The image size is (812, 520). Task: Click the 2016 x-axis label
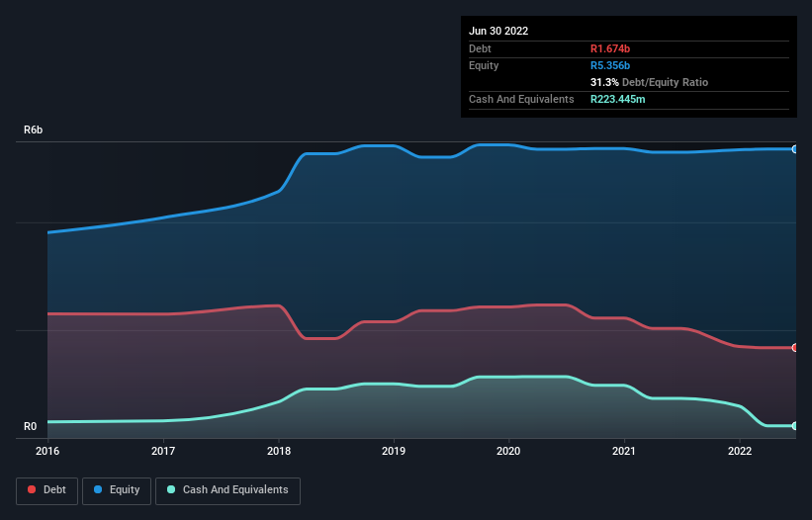[47, 451]
